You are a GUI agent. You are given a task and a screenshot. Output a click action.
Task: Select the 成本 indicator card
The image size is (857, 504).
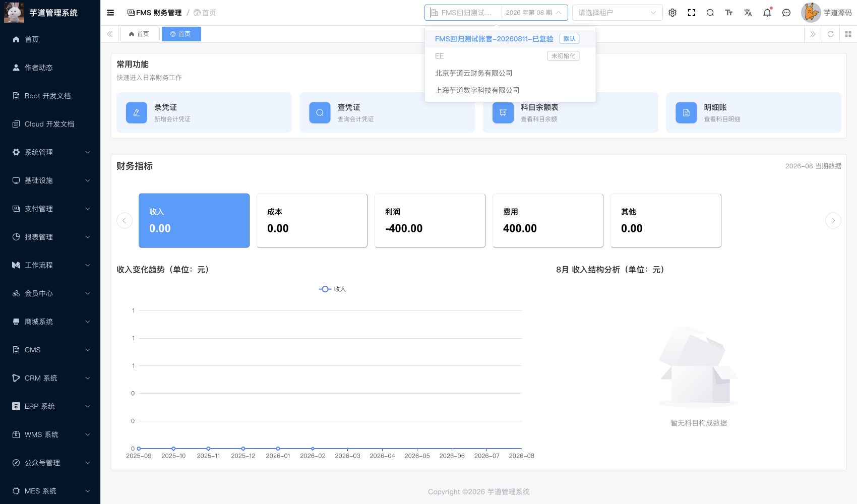point(312,220)
